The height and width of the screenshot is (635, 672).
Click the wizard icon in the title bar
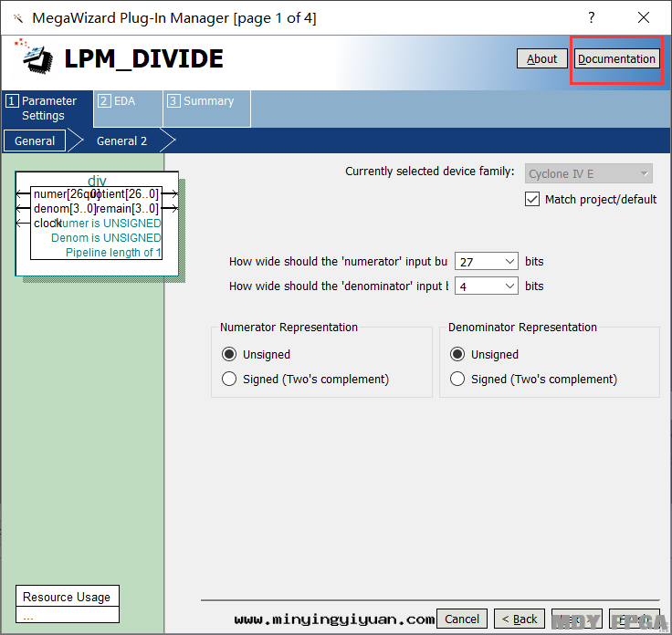(17, 17)
